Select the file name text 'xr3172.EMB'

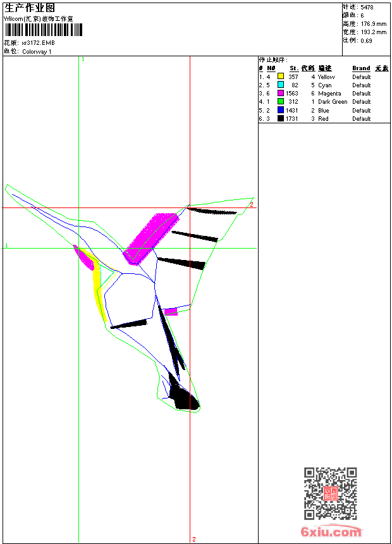(x=38, y=43)
